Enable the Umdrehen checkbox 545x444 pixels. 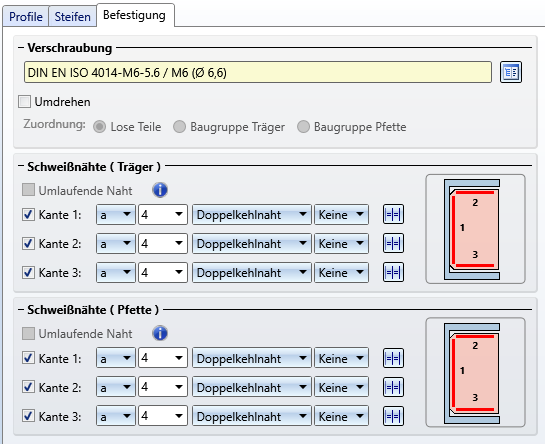click(x=24, y=102)
